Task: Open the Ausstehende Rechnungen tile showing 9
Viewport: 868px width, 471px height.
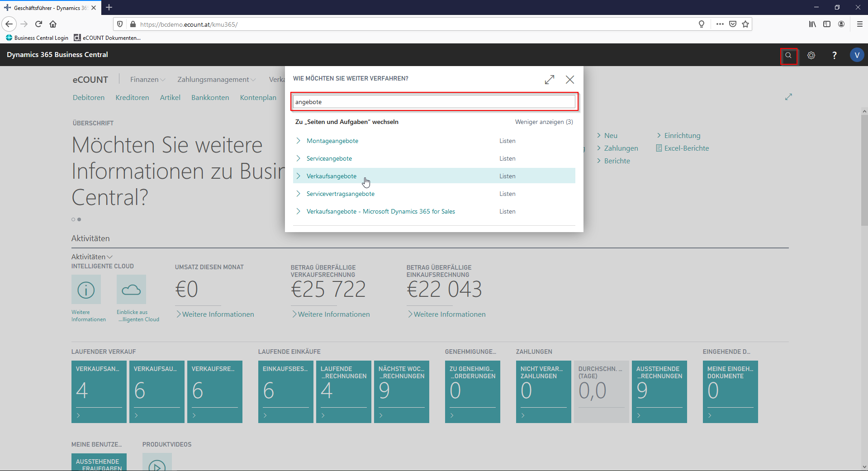Action: pyautogui.click(x=659, y=392)
